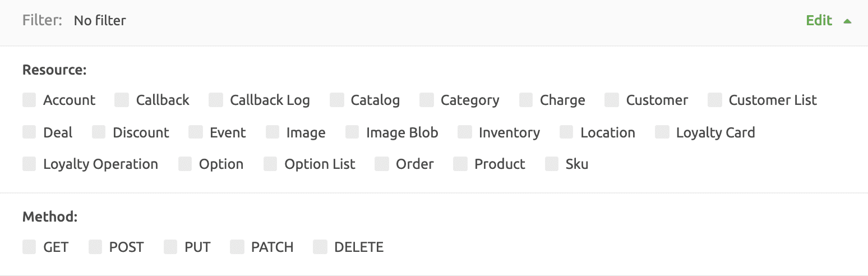Check the Option List resource checkbox
The width and height of the screenshot is (868, 276).
pos(271,164)
